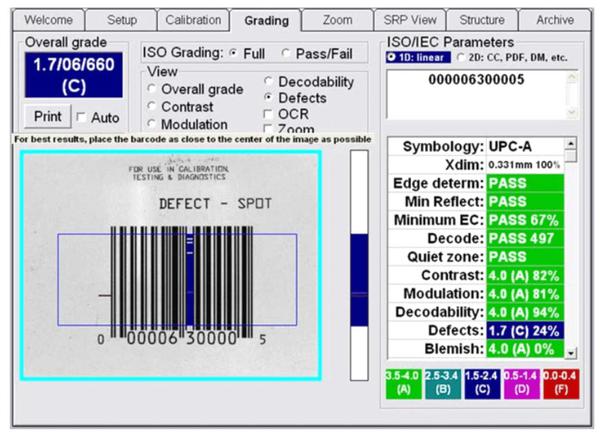Click the Edge determ PASS result
The image size is (600, 433).
point(525,183)
